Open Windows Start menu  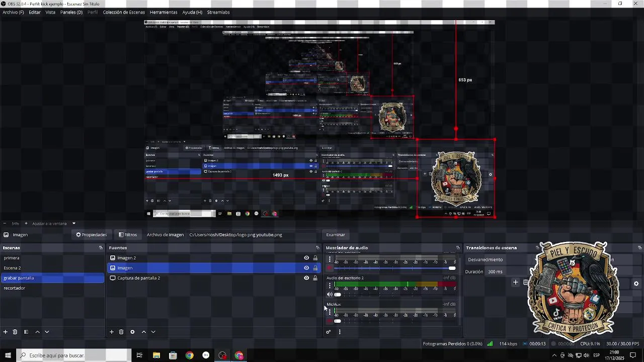click(8, 355)
